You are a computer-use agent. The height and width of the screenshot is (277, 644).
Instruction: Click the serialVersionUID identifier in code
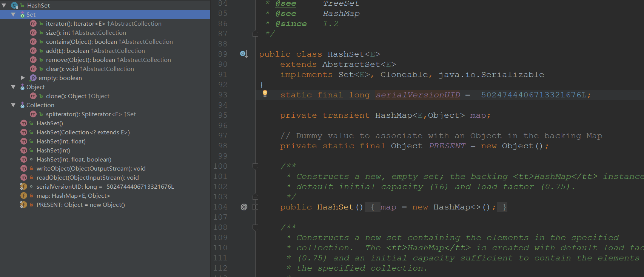418,95
